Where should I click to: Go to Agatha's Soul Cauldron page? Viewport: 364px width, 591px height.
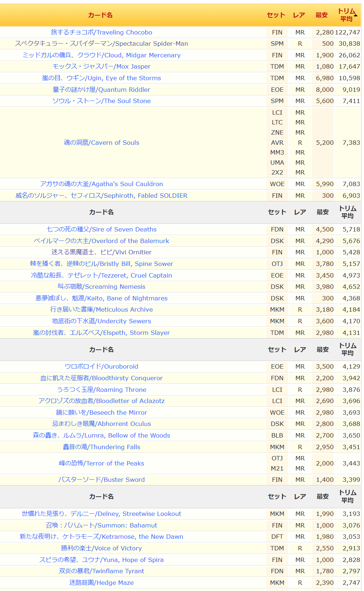pyautogui.click(x=101, y=184)
